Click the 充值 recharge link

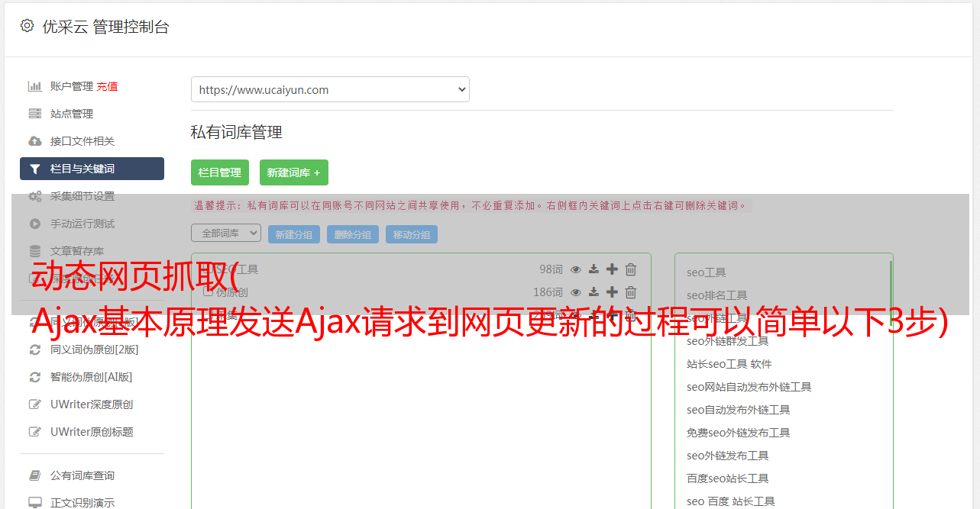(x=107, y=86)
